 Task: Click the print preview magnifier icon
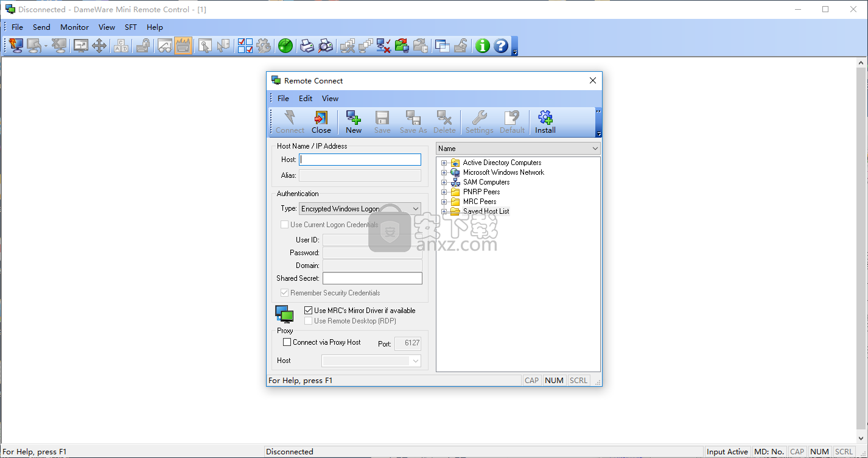326,46
